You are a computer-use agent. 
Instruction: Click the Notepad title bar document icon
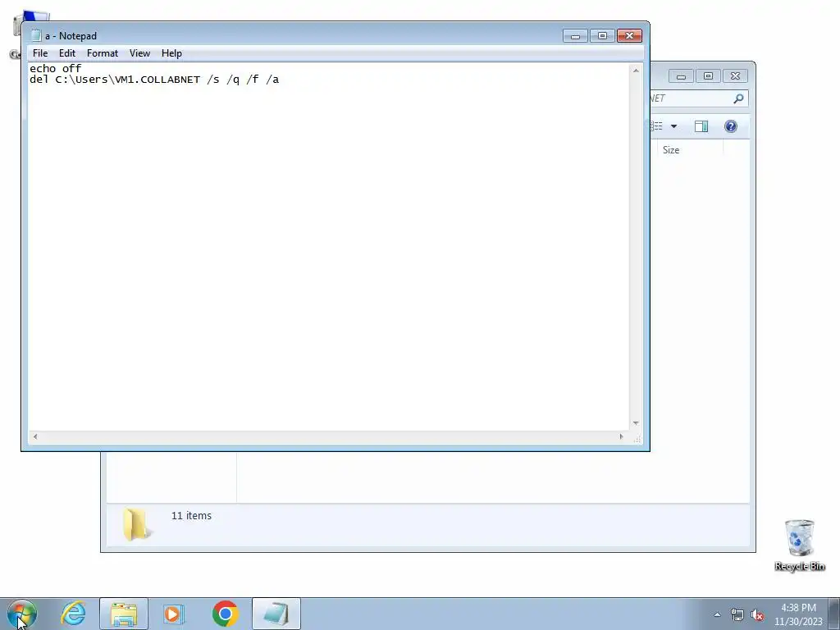pyautogui.click(x=36, y=36)
